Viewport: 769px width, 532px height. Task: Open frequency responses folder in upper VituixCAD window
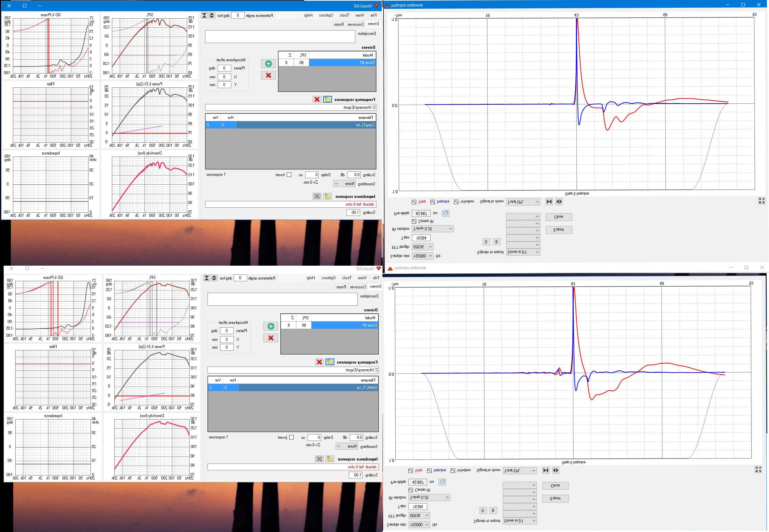(x=328, y=99)
